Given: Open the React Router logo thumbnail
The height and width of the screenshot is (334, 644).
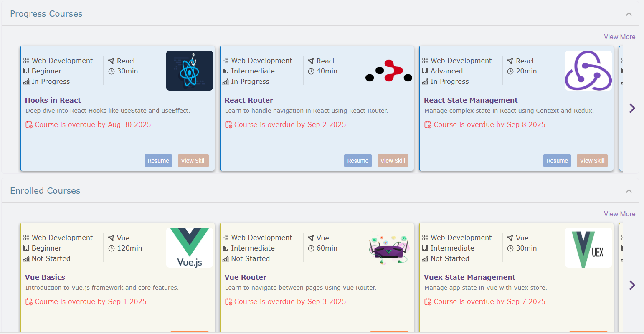Looking at the screenshot, I should [389, 71].
